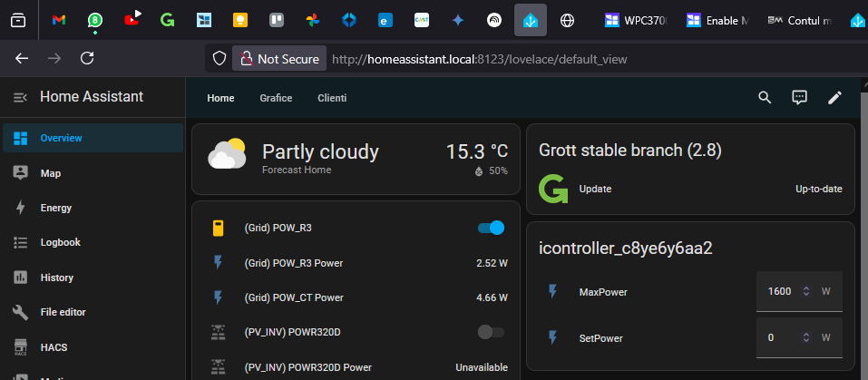Image resolution: width=868 pixels, height=380 pixels.
Task: Click the Grott green G update icon
Action: (x=552, y=190)
